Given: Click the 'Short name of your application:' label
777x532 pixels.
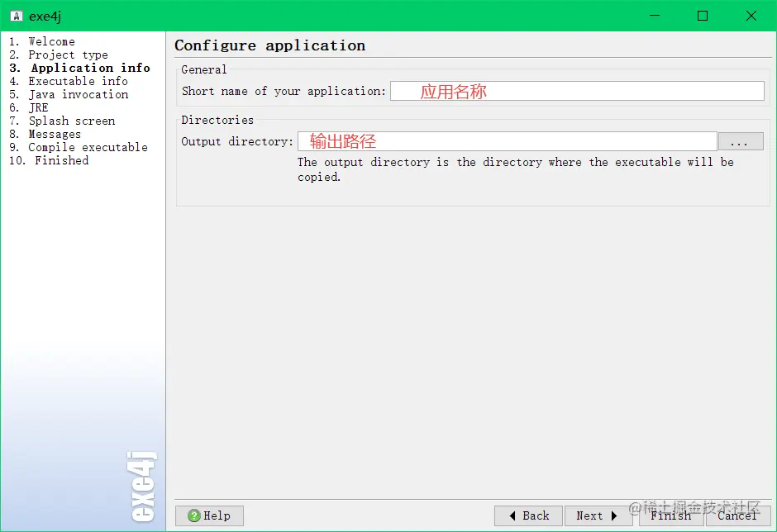Looking at the screenshot, I should coord(284,91).
